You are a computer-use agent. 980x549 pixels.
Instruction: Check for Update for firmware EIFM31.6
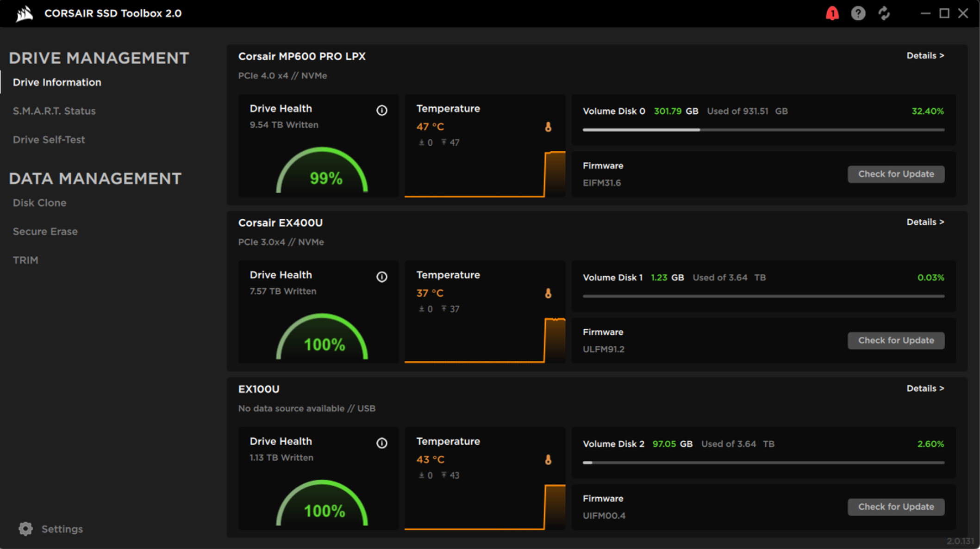896,174
